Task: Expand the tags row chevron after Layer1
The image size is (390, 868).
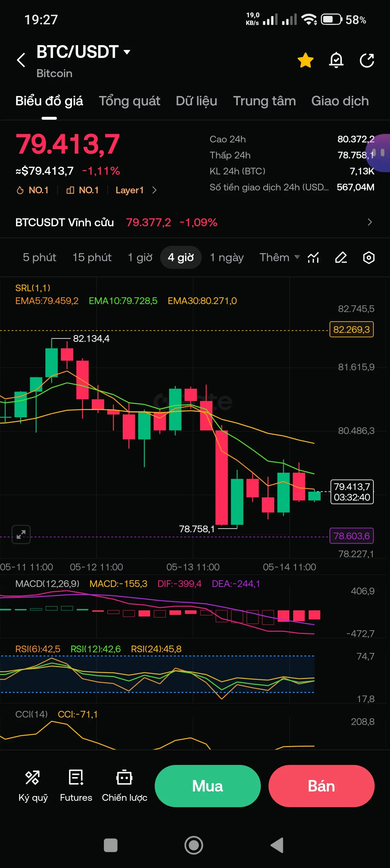Action: coord(154,190)
